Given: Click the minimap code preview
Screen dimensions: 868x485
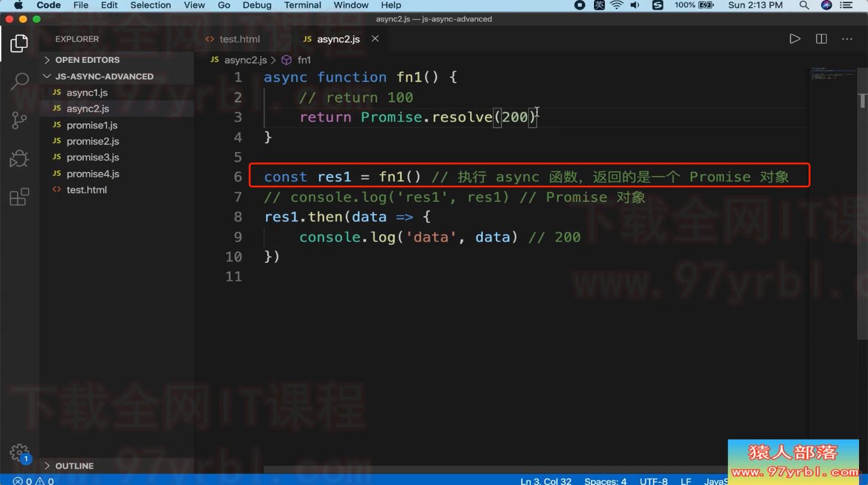Looking at the screenshot, I should click(832, 75).
